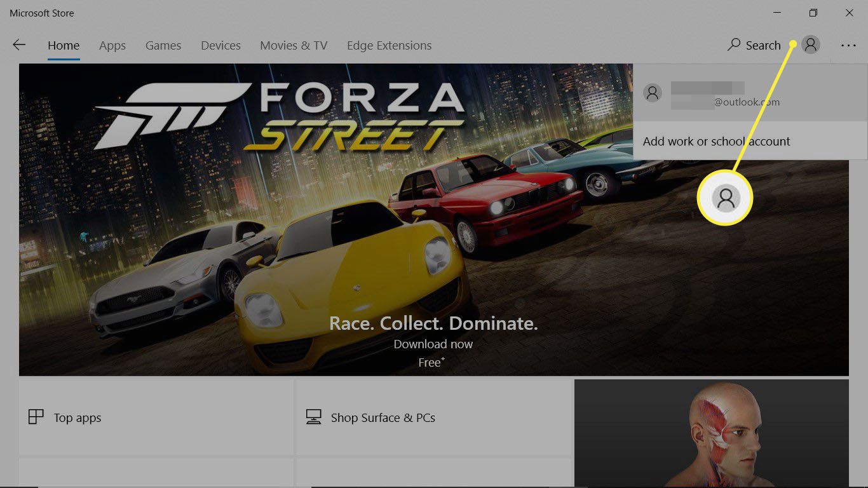Minimize the Microsoft Store window
The width and height of the screenshot is (868, 488).
[777, 13]
